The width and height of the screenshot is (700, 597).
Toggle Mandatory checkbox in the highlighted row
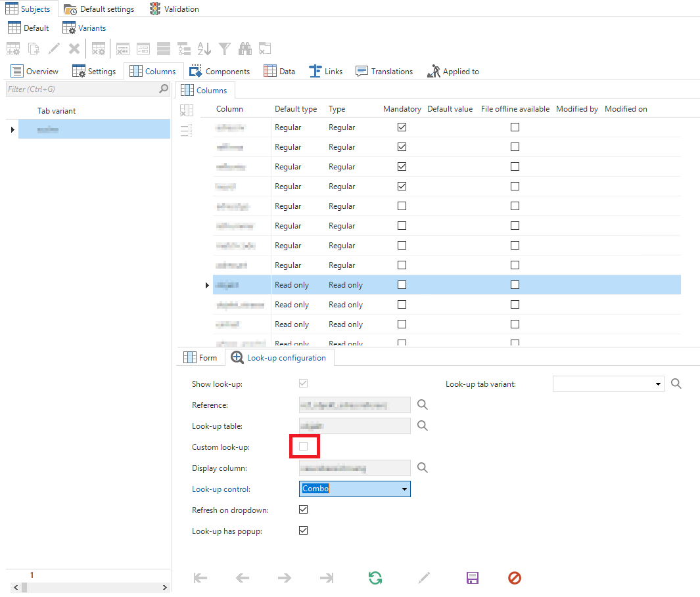pos(402,284)
